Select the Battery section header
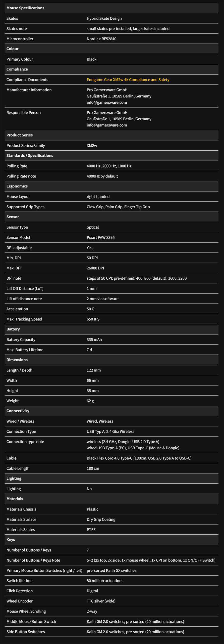Image resolution: width=224 pixels, height=644 pixels. point(13,329)
